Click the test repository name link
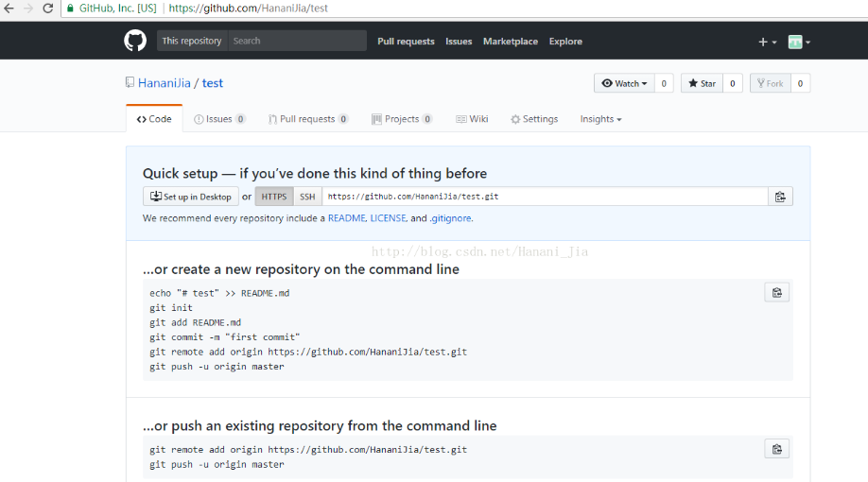 pyautogui.click(x=213, y=83)
